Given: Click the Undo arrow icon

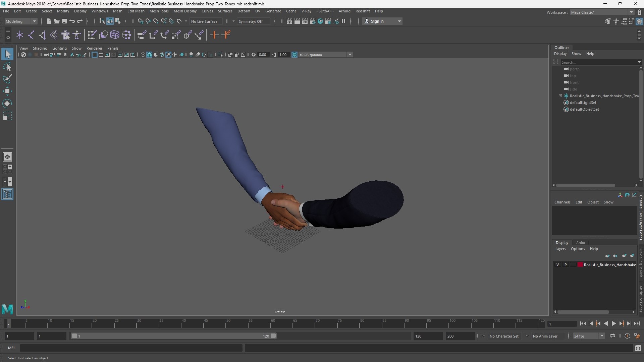Looking at the screenshot, I should [72, 21].
